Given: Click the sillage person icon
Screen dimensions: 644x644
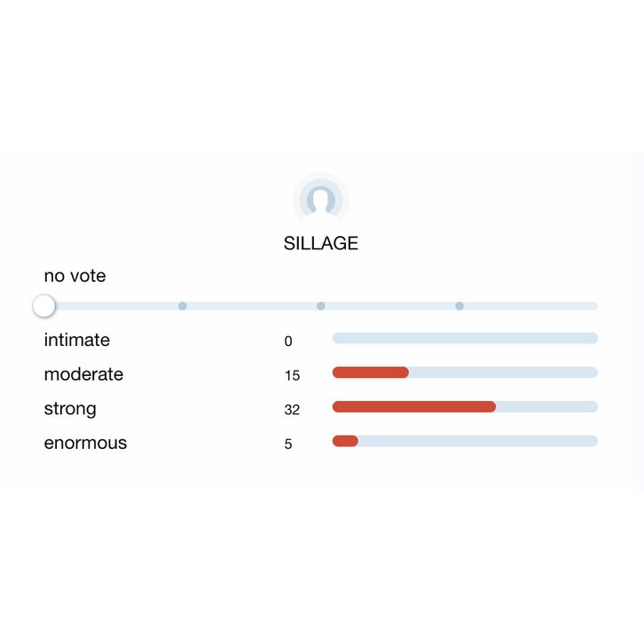Looking at the screenshot, I should (321, 199).
